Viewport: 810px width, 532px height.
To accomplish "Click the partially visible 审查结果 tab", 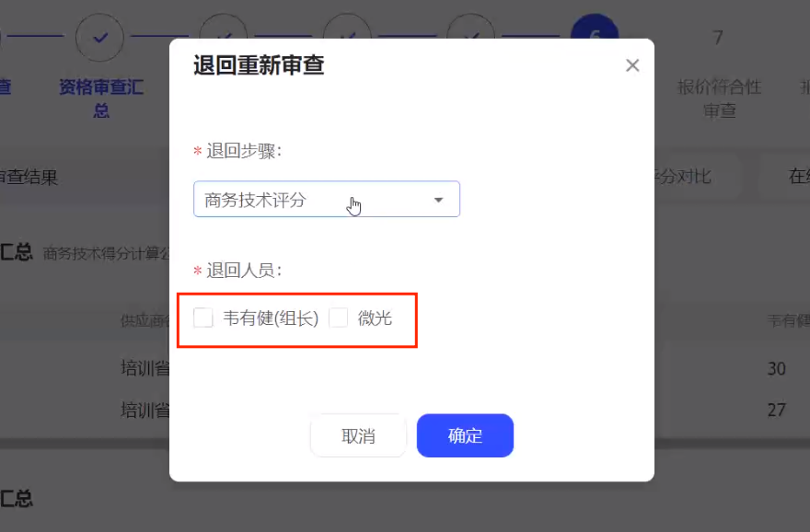I will click(29, 177).
